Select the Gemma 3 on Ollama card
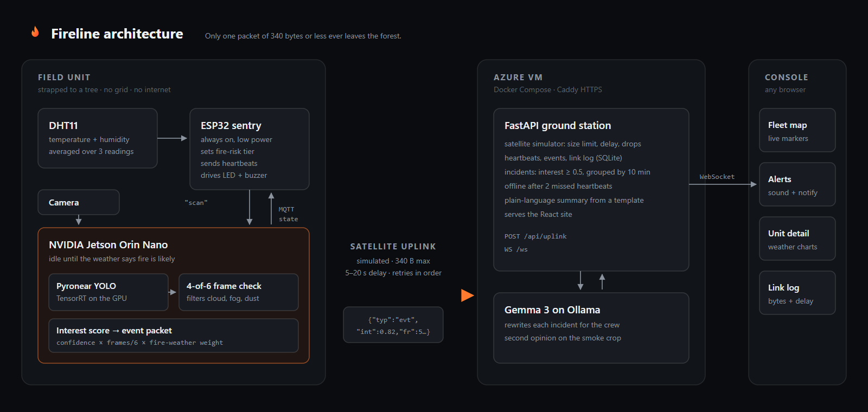The height and width of the screenshot is (412, 868). tap(591, 328)
